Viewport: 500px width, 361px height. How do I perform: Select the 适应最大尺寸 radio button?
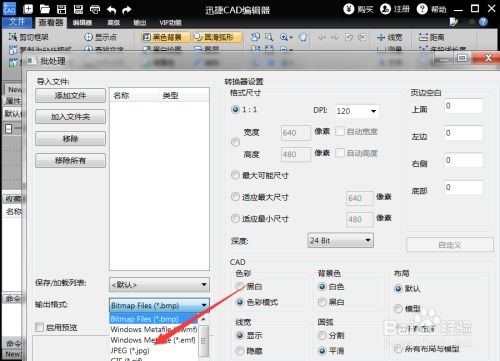click(235, 197)
